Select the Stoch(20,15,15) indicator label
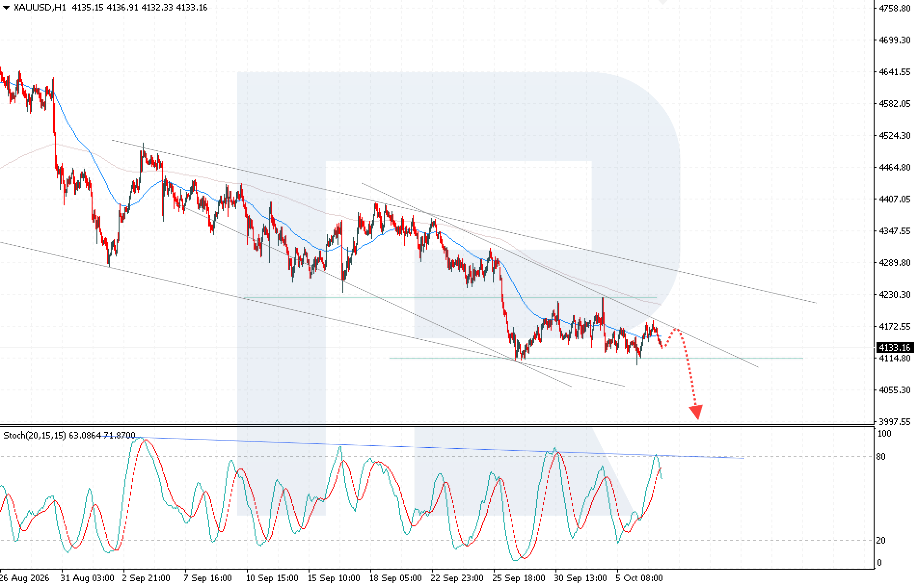918x588 pixels. [35, 435]
